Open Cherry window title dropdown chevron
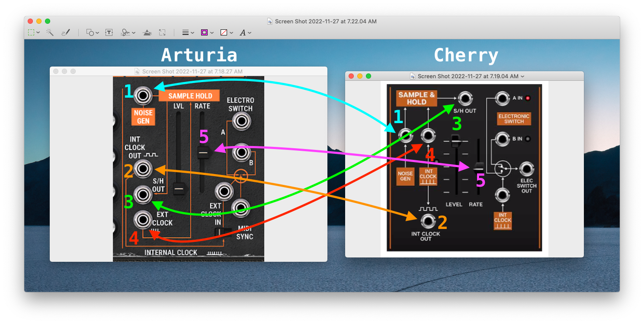644x324 pixels. [x=522, y=76]
